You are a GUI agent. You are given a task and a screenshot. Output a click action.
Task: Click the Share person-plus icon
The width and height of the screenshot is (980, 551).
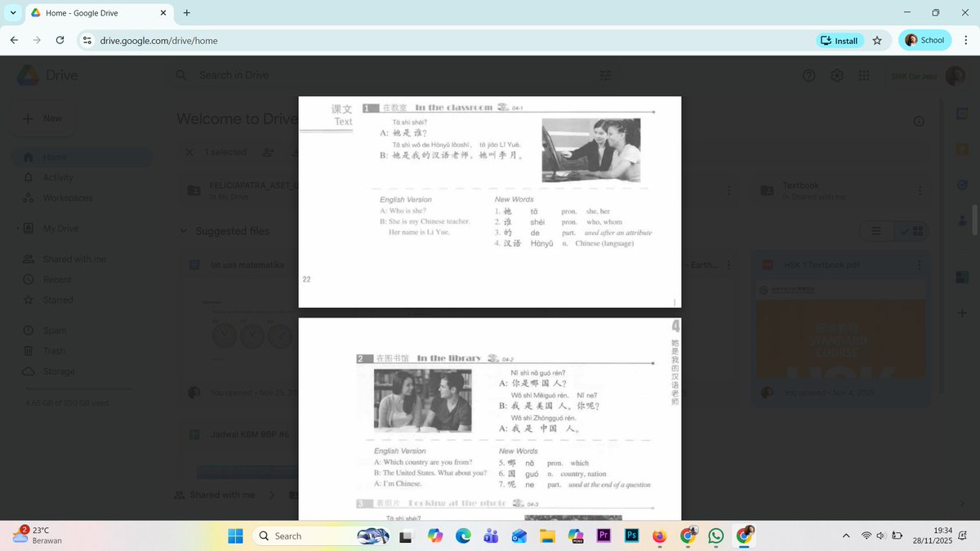(x=268, y=152)
